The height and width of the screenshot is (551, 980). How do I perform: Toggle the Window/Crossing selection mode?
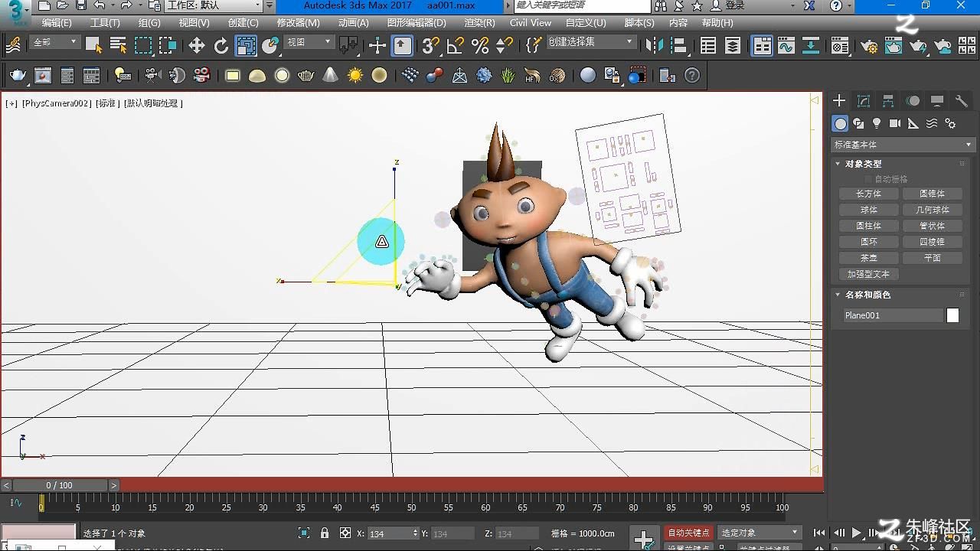pos(168,45)
